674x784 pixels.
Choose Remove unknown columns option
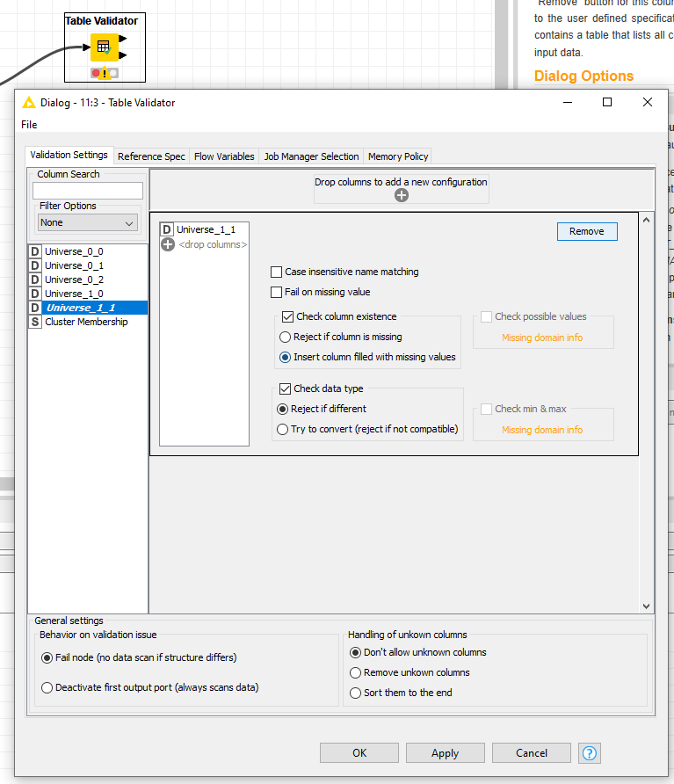[356, 672]
